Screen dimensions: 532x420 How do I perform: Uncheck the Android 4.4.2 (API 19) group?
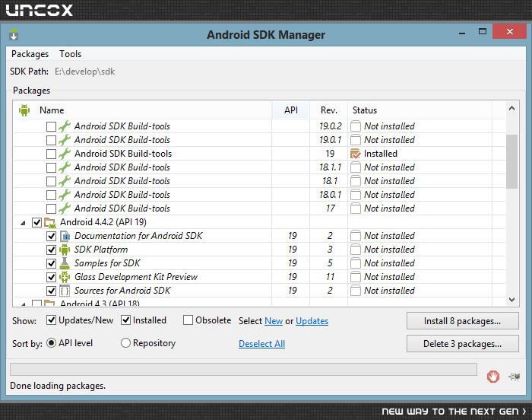click(36, 223)
